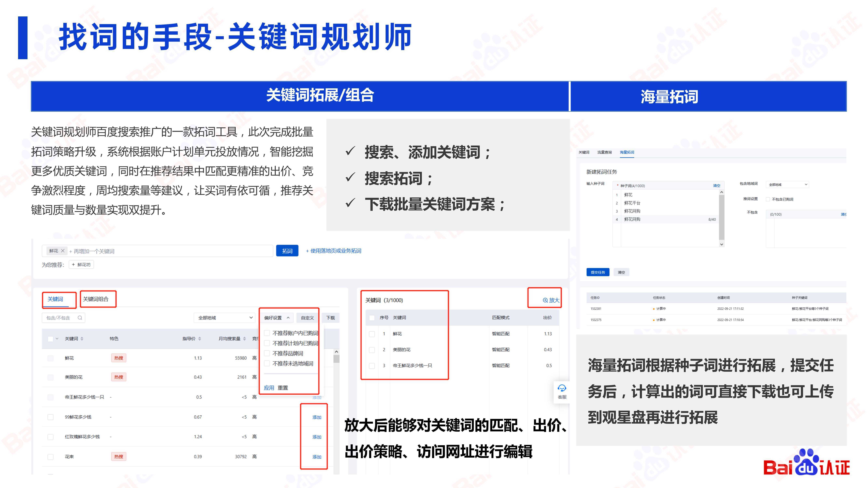Image resolution: width=868 pixels, height=488 pixels.
Task: Enable 不推荐账户内已购词 option
Action: [x=267, y=333]
